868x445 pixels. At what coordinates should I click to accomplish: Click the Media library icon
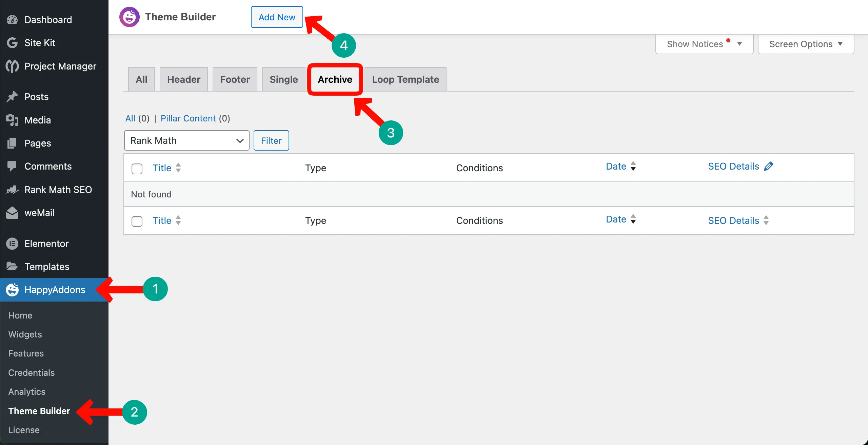coord(12,120)
